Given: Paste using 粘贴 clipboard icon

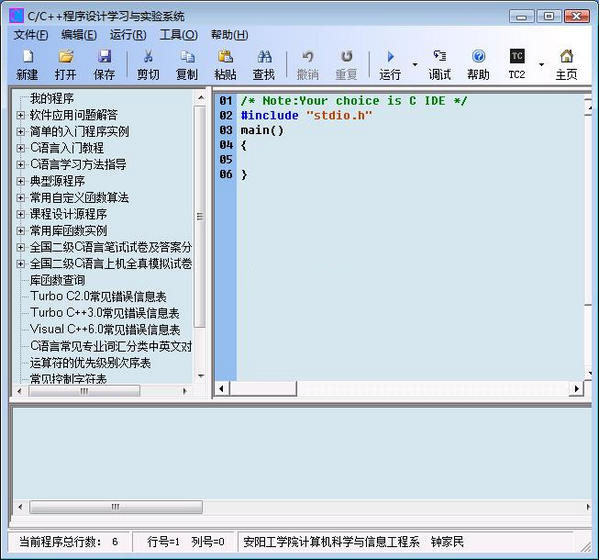Looking at the screenshot, I should [x=225, y=57].
